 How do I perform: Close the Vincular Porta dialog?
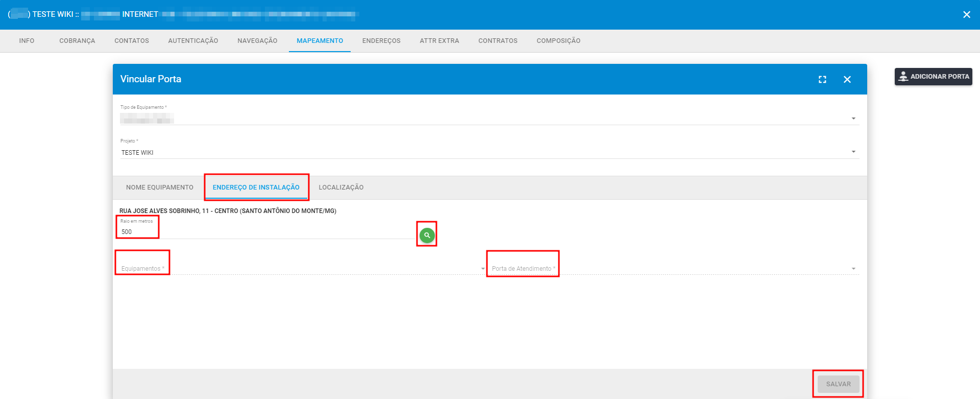tap(847, 79)
